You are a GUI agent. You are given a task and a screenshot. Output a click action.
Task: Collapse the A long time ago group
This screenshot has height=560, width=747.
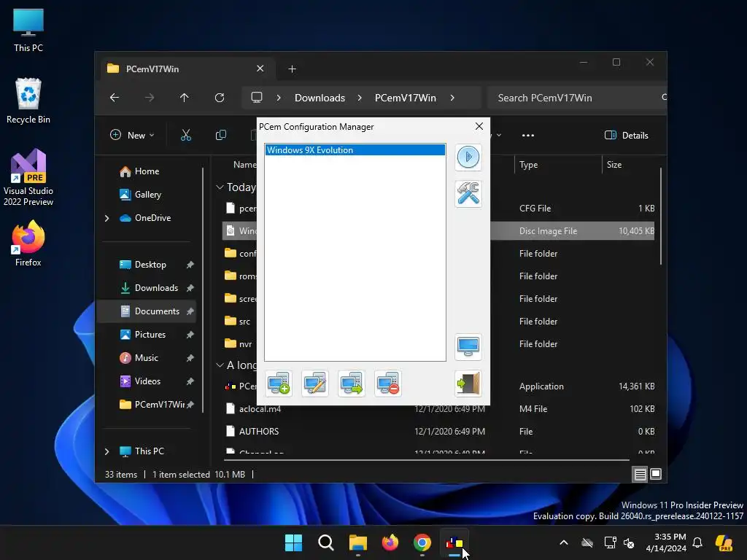click(220, 365)
